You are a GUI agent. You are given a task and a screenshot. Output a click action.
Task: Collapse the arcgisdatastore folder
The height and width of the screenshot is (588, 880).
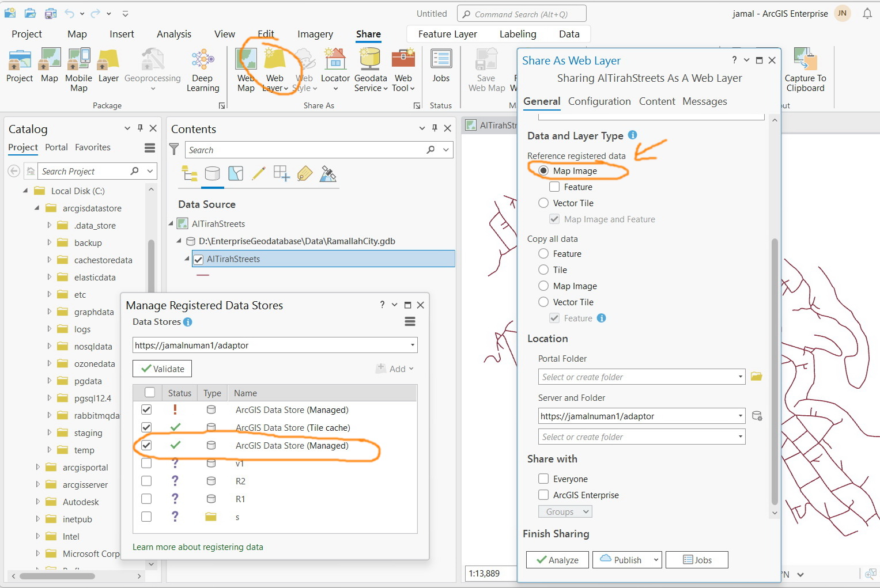(37, 208)
